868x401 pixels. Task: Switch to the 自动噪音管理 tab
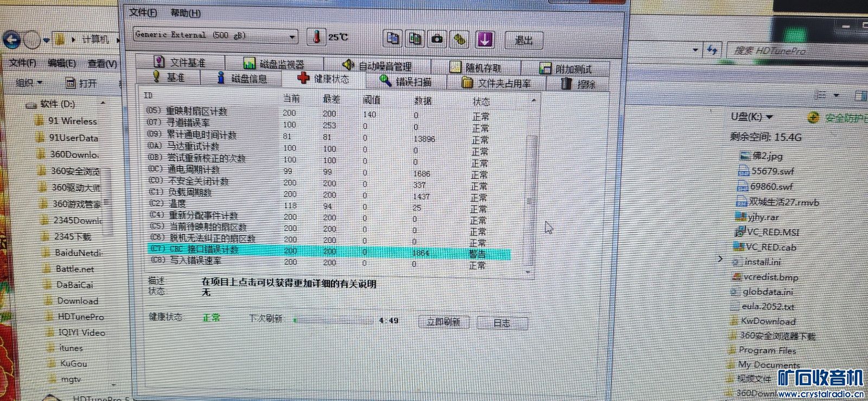pos(378,66)
